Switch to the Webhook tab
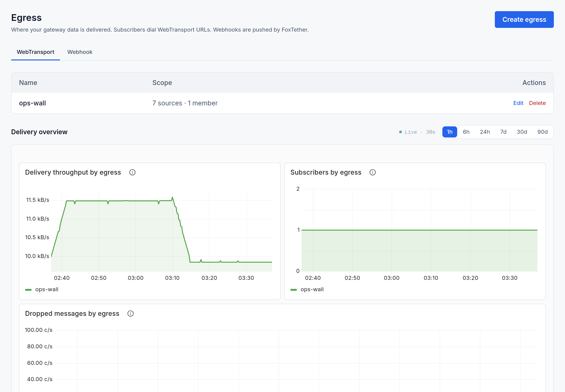This screenshot has width=565, height=392. pos(80,52)
